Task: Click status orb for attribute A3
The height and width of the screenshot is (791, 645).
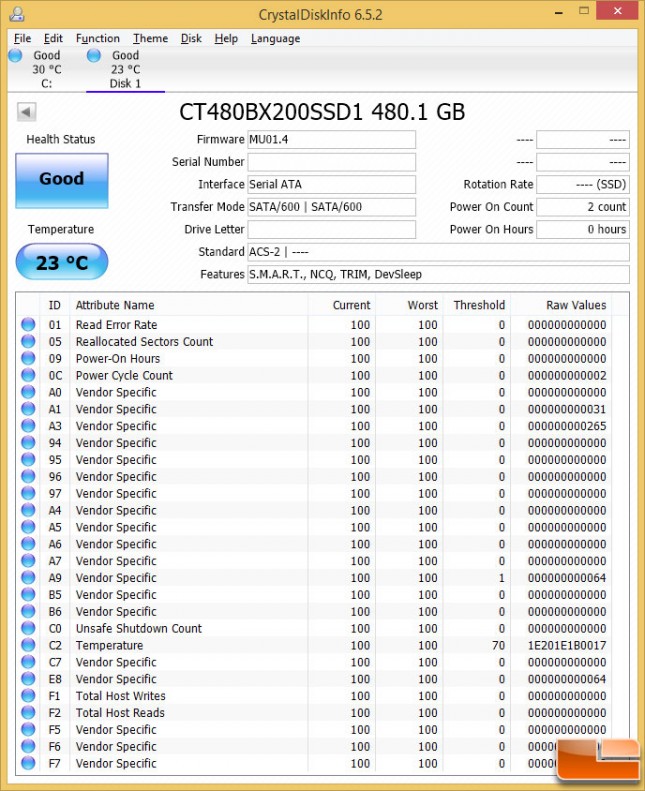Action: [28, 426]
